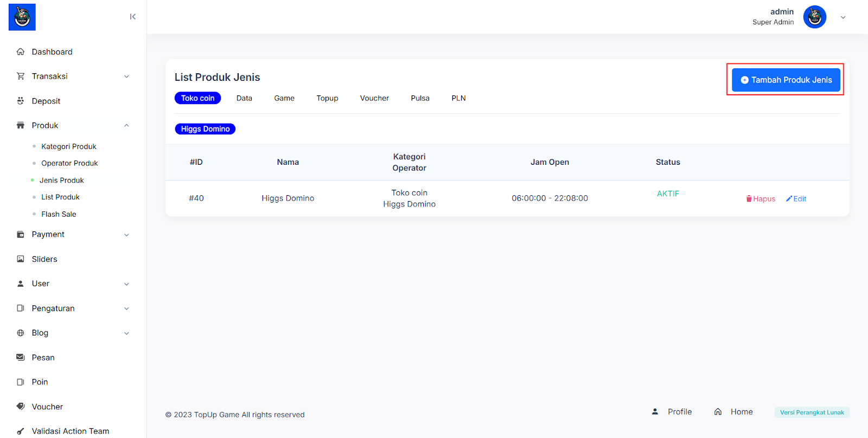Screen dimensions: 868x438
Task: Delete row #40 with Hapus
Action: 761,199
